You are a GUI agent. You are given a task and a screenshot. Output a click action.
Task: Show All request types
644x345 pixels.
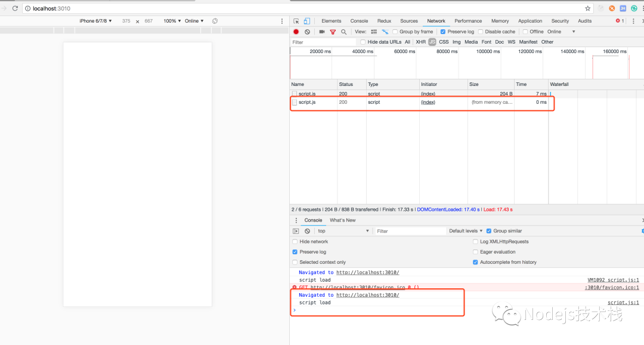point(407,42)
